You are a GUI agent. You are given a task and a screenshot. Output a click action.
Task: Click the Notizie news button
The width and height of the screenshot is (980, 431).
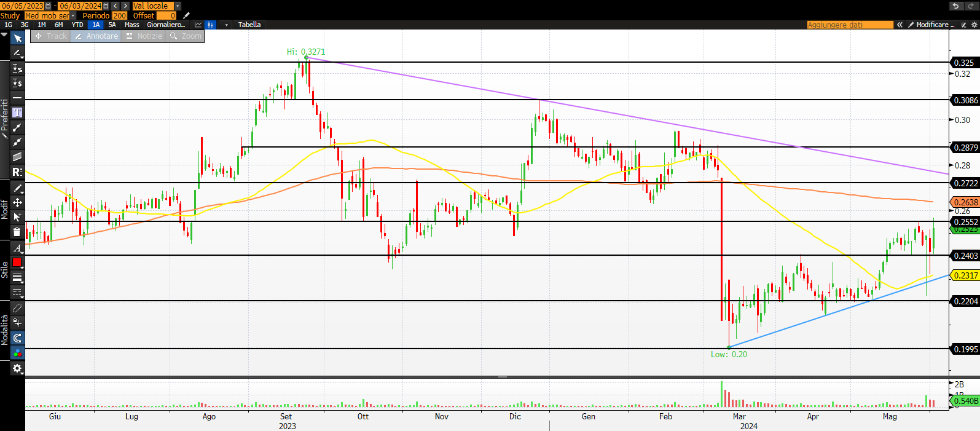[x=144, y=36]
